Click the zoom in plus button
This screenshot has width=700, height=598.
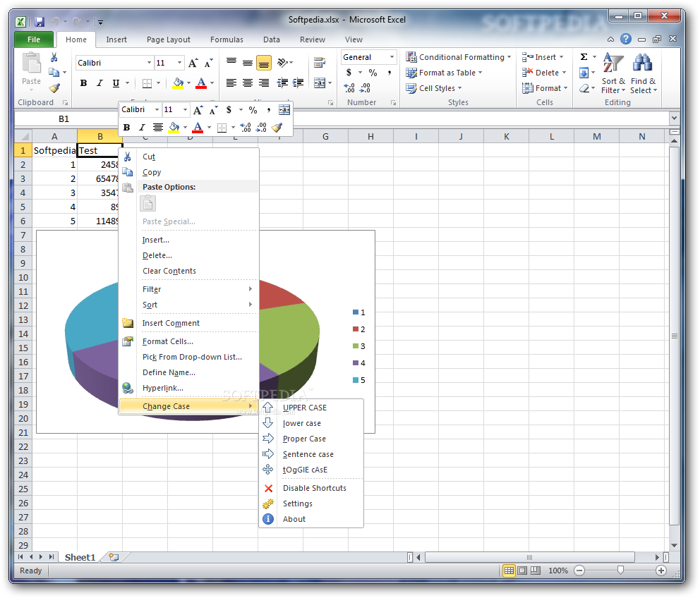pos(661,570)
